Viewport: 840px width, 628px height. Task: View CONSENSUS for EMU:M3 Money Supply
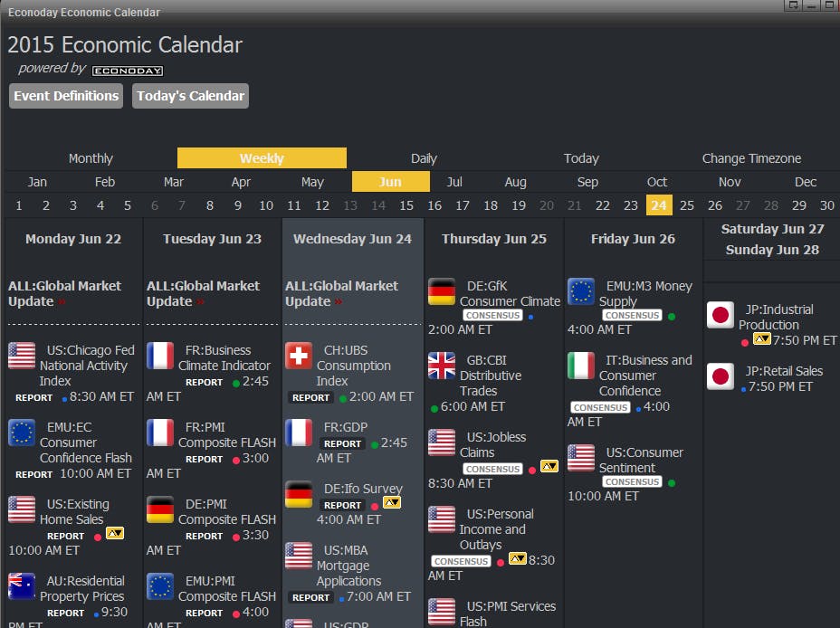[632, 315]
